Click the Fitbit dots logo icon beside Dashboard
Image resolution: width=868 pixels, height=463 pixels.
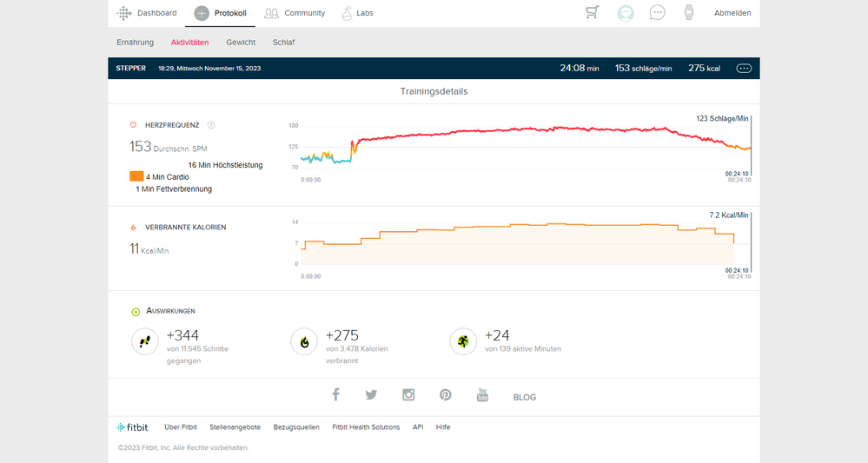tap(124, 13)
